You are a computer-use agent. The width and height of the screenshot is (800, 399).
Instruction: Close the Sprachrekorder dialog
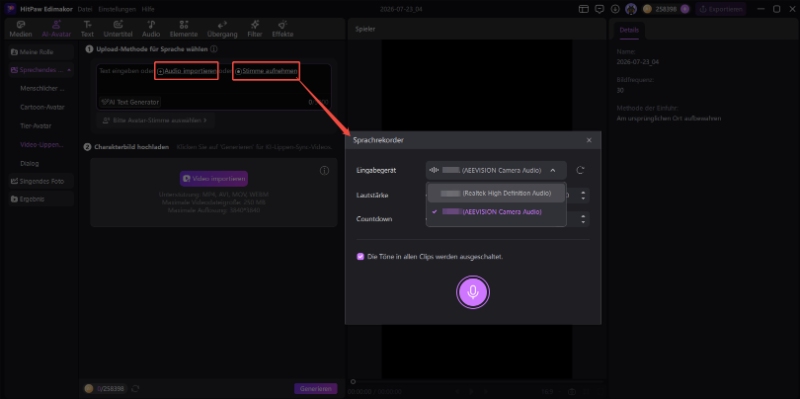(589, 140)
